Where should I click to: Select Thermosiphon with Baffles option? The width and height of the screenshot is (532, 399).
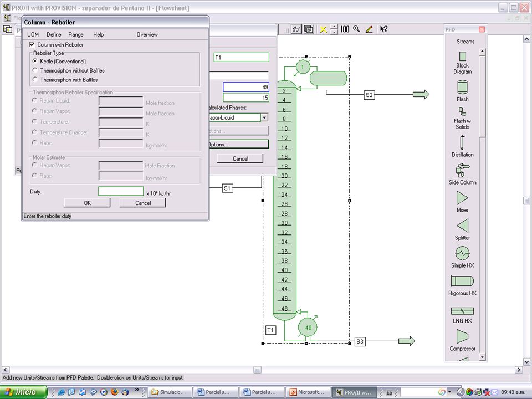pyautogui.click(x=35, y=79)
